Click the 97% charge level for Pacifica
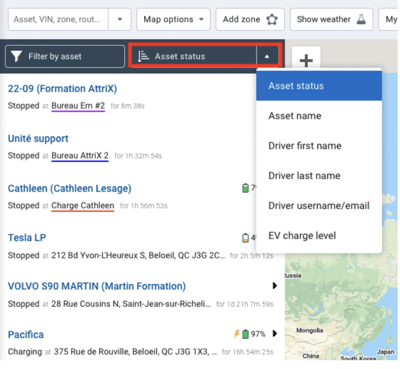Viewport: 400px width, 369px height. (x=258, y=334)
